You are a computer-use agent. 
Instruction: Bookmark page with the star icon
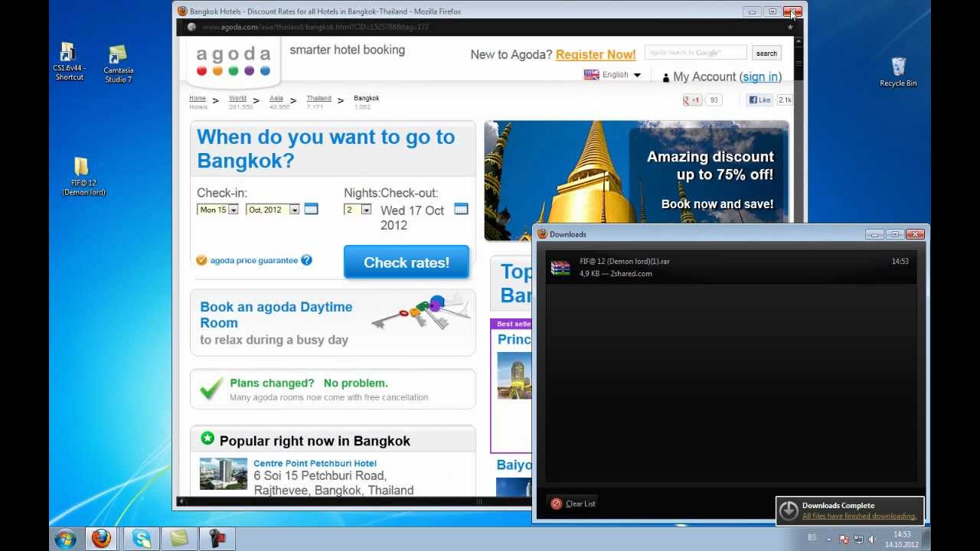(790, 27)
